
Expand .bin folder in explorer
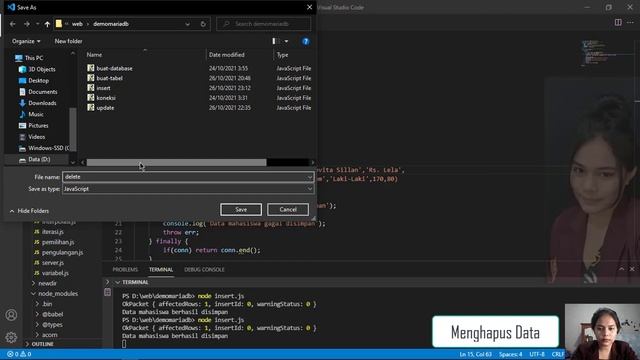47,304
